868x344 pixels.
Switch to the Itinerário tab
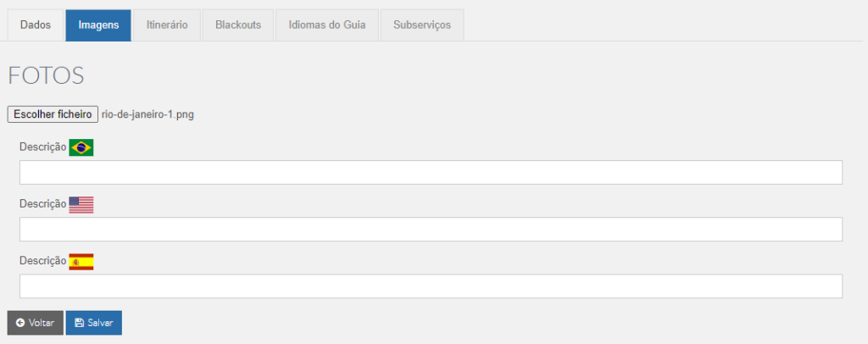coord(167,25)
